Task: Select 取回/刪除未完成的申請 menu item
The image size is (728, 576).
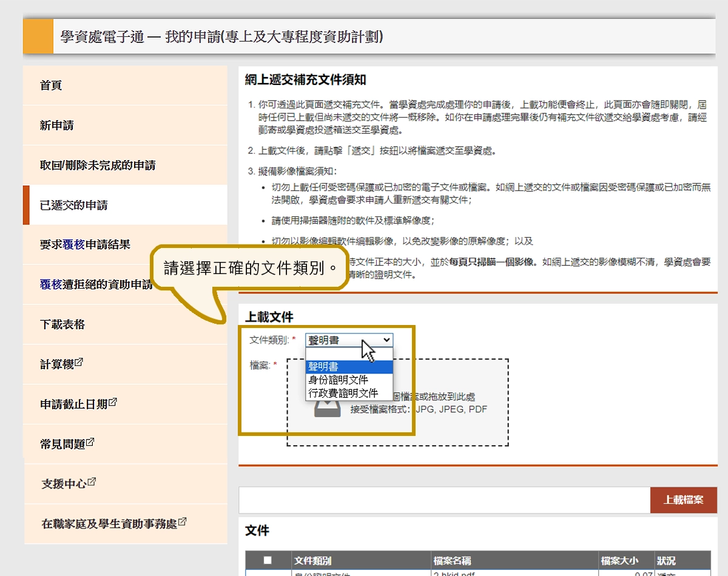Action: click(x=125, y=166)
